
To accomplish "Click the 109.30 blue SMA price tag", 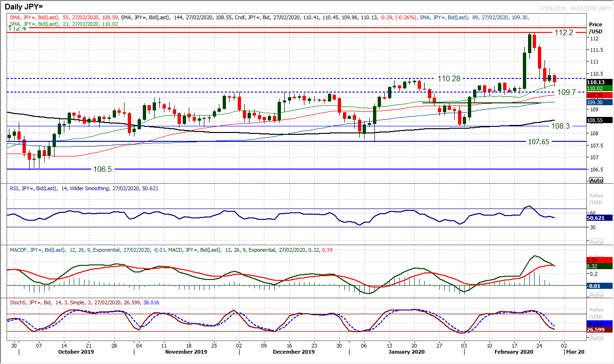I will coord(599,102).
